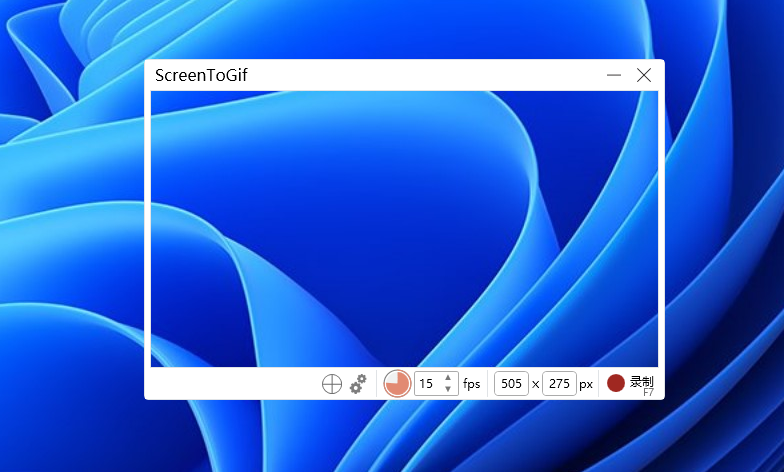Screen dimensions: 784x472
Task: Start recording with the 录制 button
Action: click(x=641, y=381)
